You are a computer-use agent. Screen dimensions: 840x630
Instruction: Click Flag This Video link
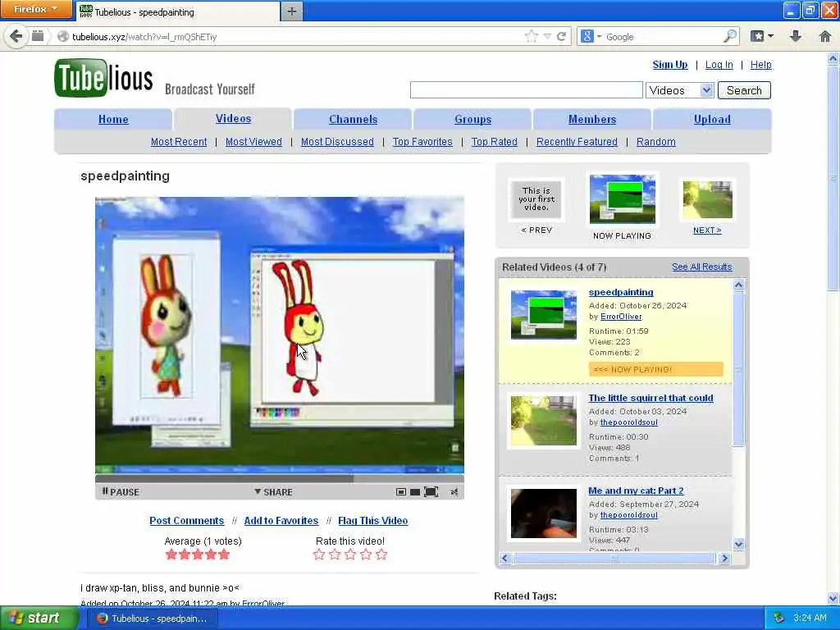pyautogui.click(x=373, y=520)
